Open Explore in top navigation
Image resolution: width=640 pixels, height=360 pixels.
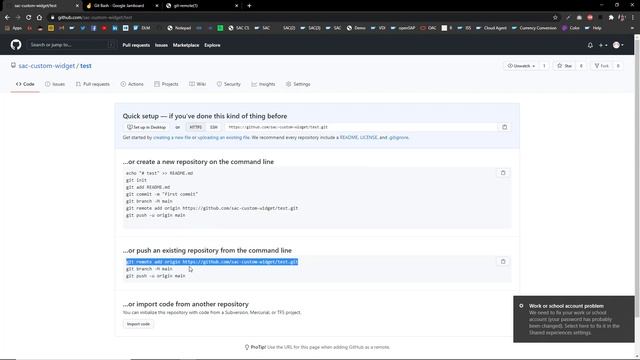[x=212, y=45]
